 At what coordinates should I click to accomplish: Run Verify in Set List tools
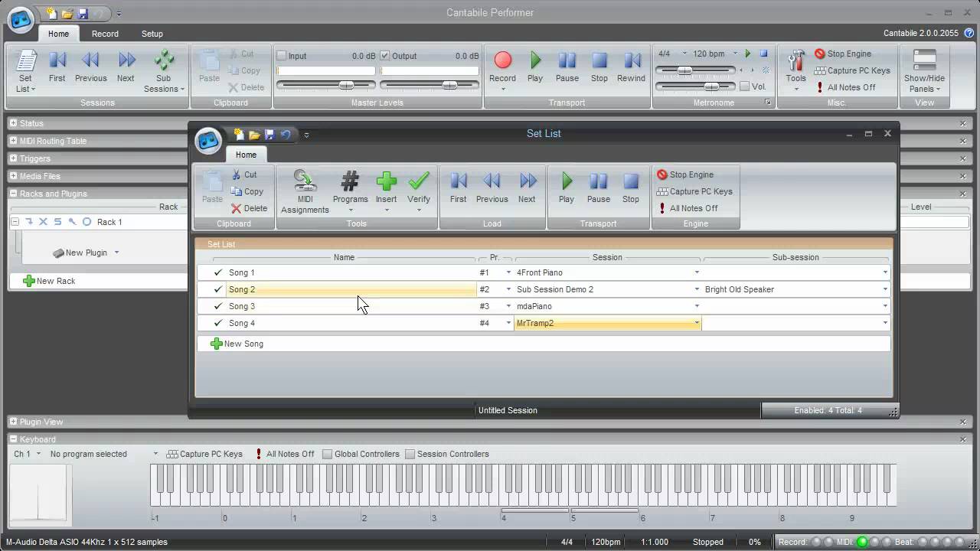(419, 191)
